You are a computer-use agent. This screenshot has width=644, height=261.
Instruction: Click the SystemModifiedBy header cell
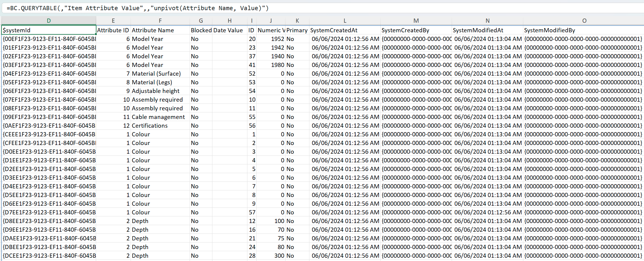click(x=583, y=30)
